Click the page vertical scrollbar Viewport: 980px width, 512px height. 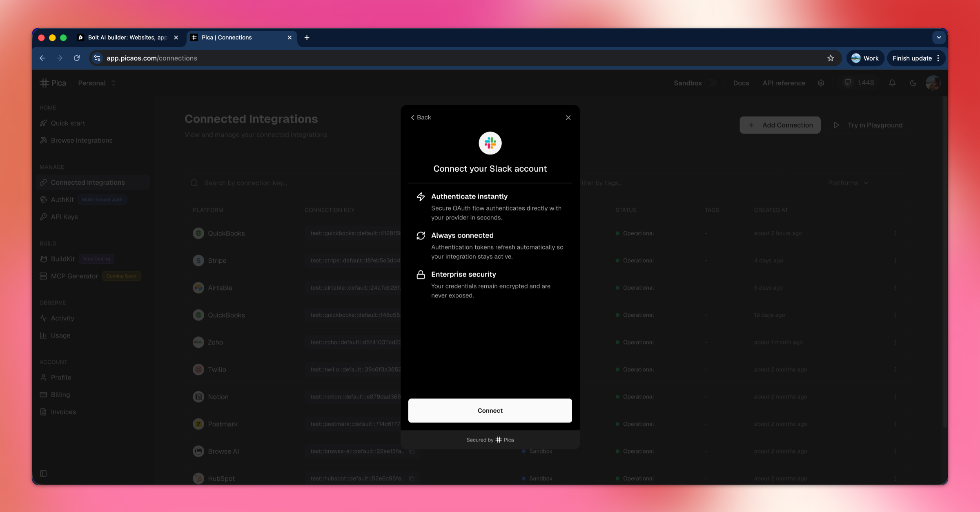(x=944, y=262)
